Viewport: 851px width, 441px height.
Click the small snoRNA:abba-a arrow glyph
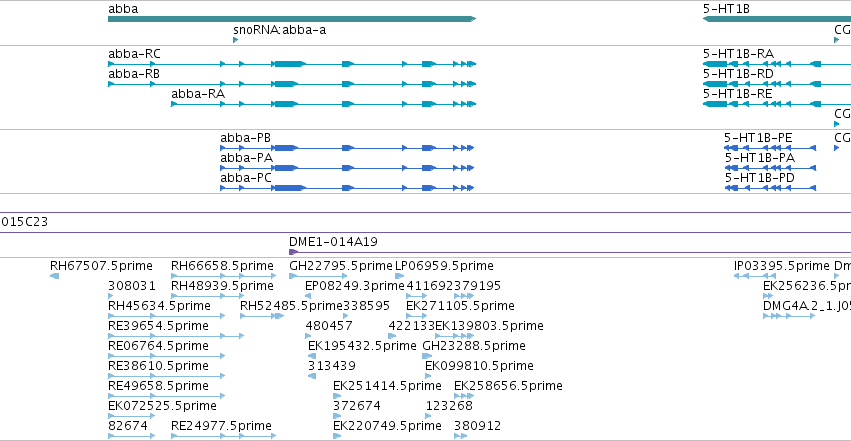[236, 40]
